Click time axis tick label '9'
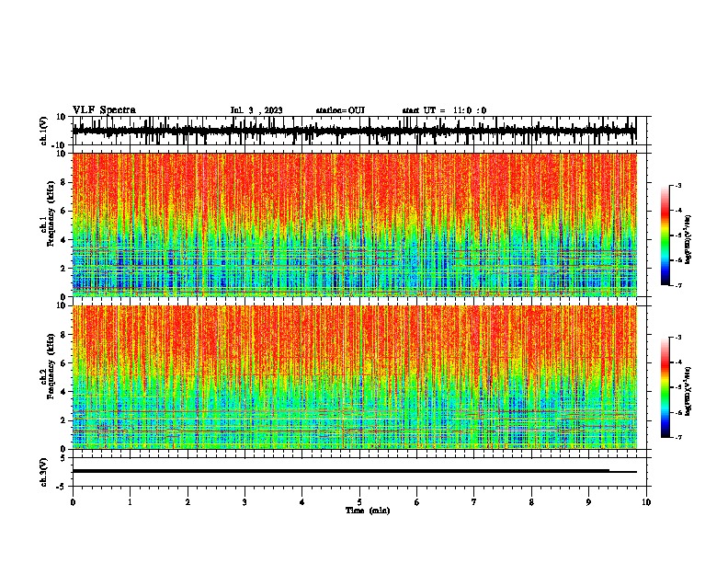 pyautogui.click(x=588, y=502)
